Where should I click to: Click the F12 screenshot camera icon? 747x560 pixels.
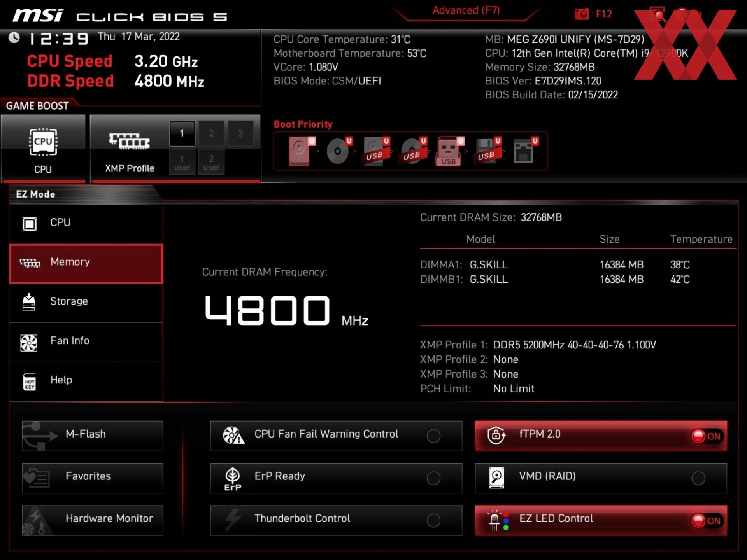(x=582, y=14)
